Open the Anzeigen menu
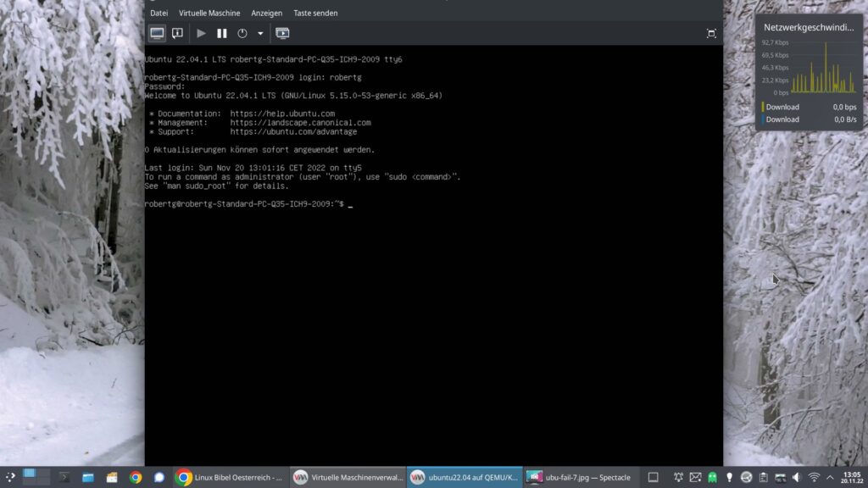 click(266, 13)
